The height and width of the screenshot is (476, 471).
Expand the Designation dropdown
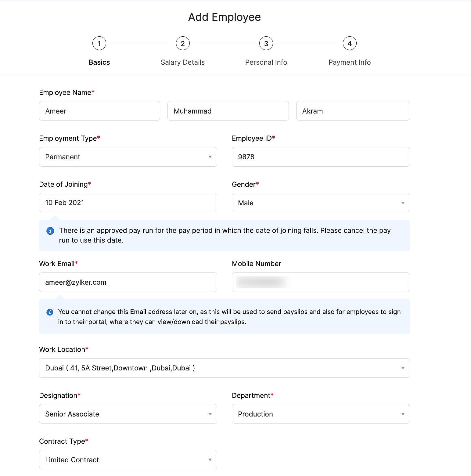tap(128, 414)
